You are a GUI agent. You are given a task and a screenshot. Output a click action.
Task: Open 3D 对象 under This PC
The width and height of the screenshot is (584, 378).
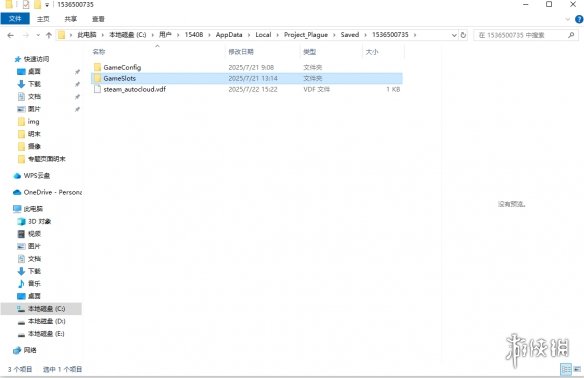[39, 221]
